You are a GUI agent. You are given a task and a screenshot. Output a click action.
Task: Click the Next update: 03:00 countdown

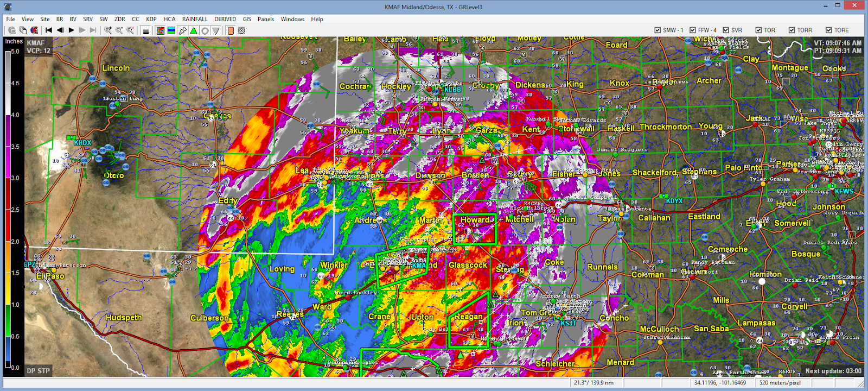point(833,371)
